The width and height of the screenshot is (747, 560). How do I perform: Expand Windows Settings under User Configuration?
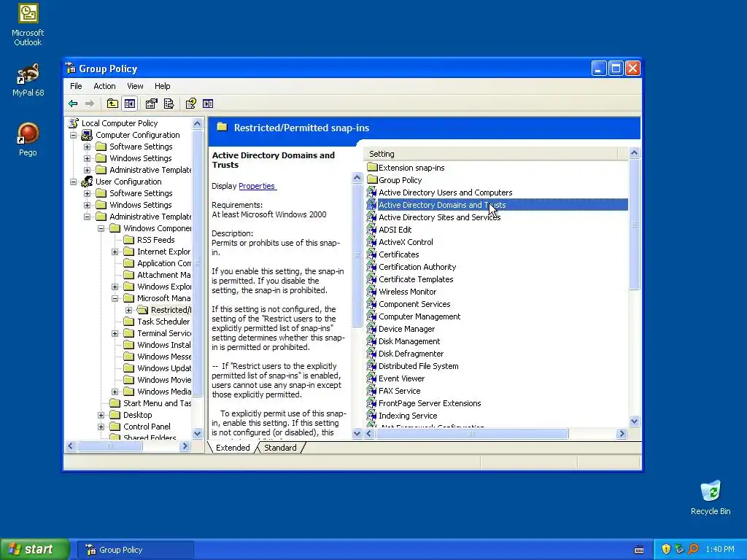pos(88,205)
